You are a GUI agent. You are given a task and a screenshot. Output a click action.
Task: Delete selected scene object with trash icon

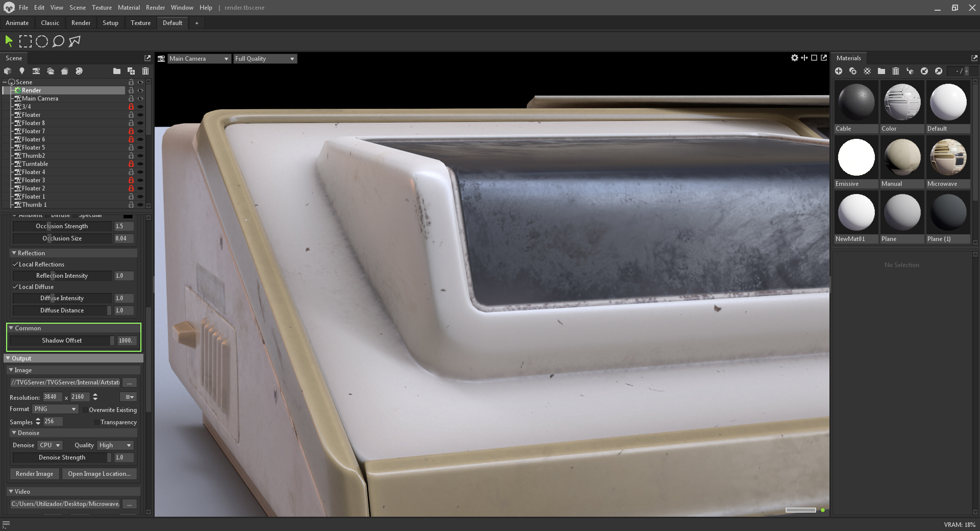tap(145, 71)
